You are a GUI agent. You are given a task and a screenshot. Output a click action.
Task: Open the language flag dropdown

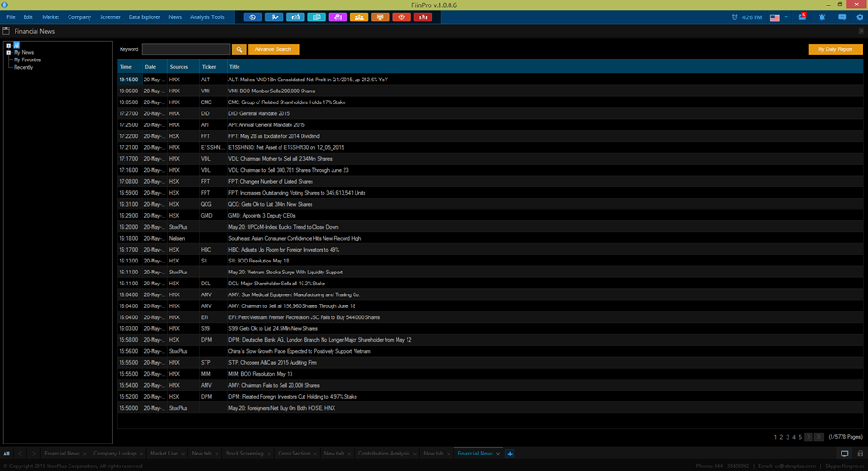click(x=778, y=17)
